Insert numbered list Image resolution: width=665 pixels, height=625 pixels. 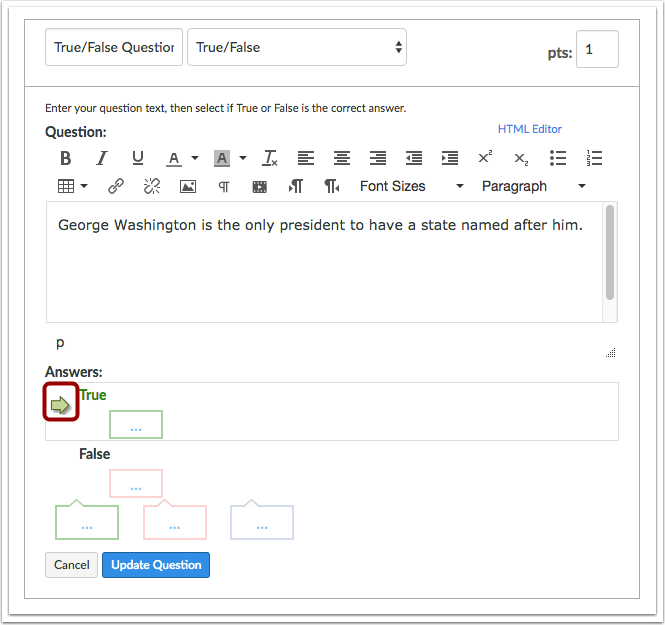594,159
